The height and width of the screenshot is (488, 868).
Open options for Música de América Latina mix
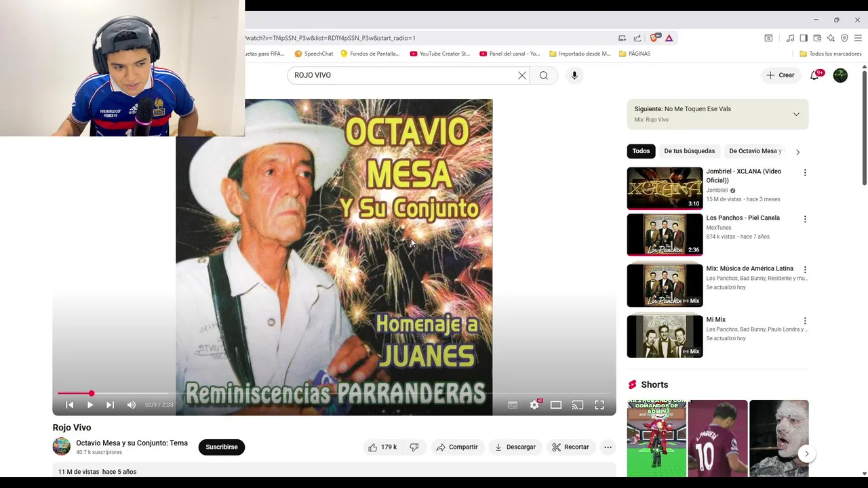click(x=805, y=270)
